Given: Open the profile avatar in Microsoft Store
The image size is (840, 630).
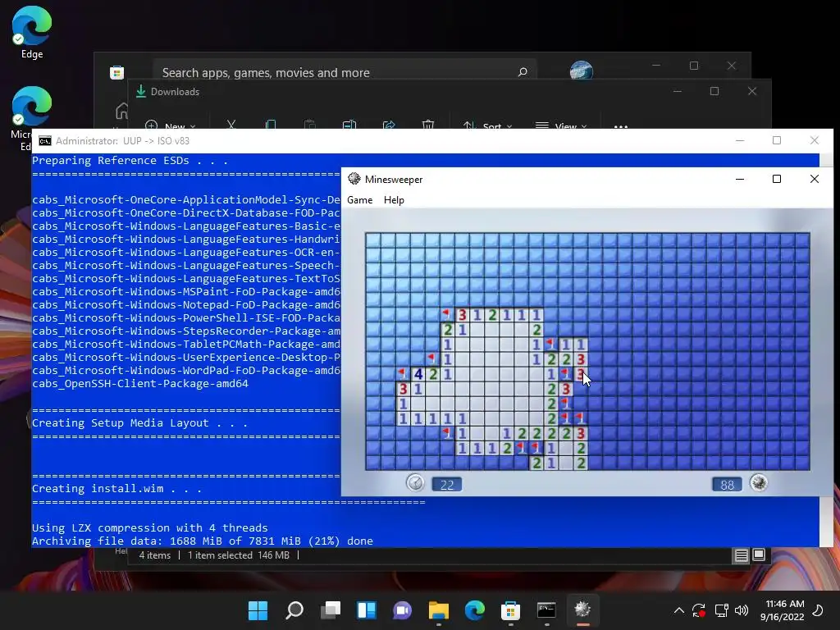Looking at the screenshot, I should tap(582, 71).
